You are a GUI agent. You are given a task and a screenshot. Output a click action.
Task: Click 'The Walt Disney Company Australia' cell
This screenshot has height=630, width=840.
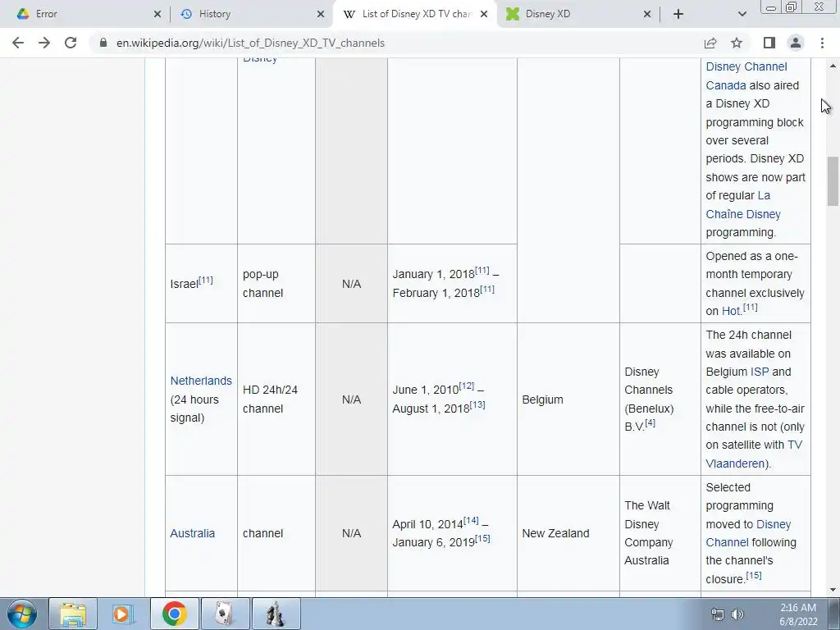tap(660, 533)
